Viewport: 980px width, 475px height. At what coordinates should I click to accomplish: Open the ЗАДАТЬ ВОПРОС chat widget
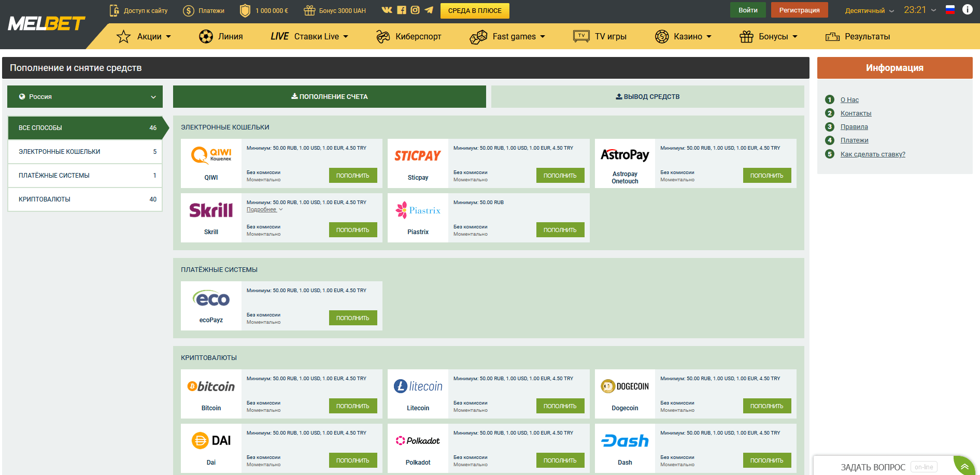click(x=884, y=467)
